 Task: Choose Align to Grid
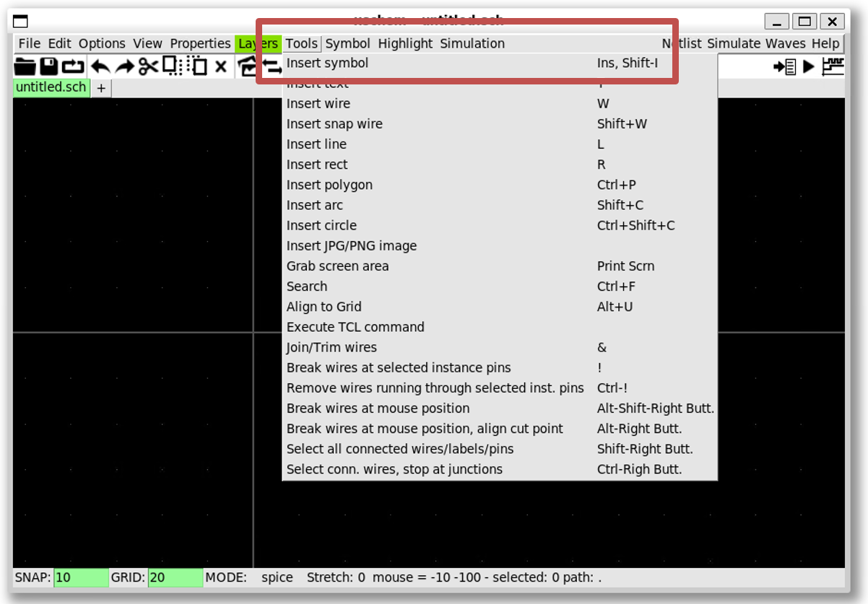coord(500,307)
